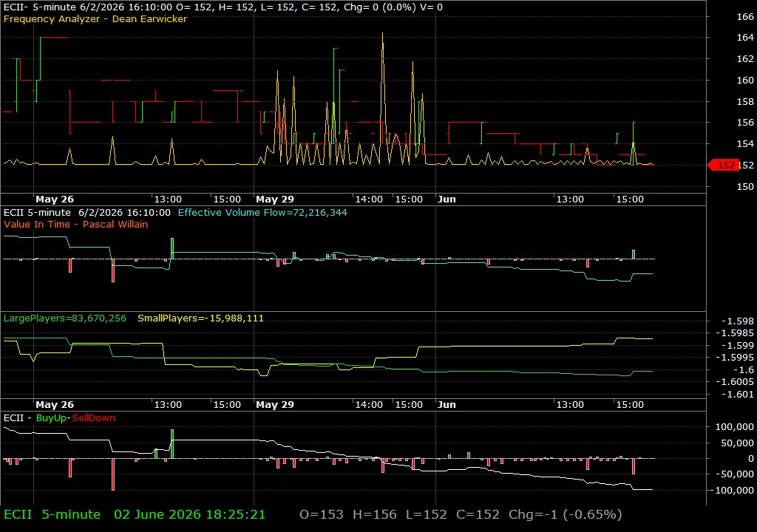Click the Jun date in top time axis
The image size is (757, 532).
(x=447, y=199)
